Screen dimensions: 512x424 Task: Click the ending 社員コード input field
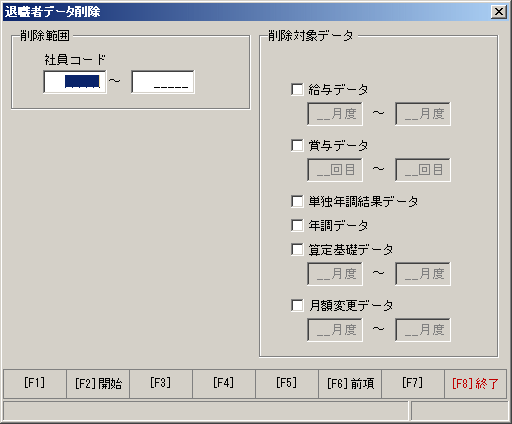(x=163, y=82)
